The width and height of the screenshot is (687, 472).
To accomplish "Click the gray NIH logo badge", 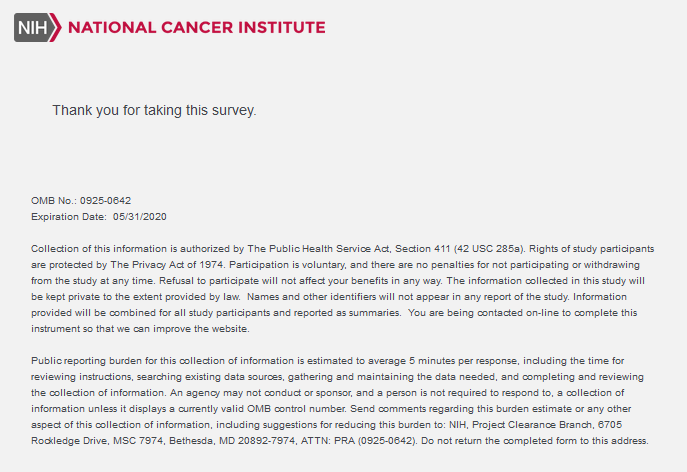I will pos(33,28).
